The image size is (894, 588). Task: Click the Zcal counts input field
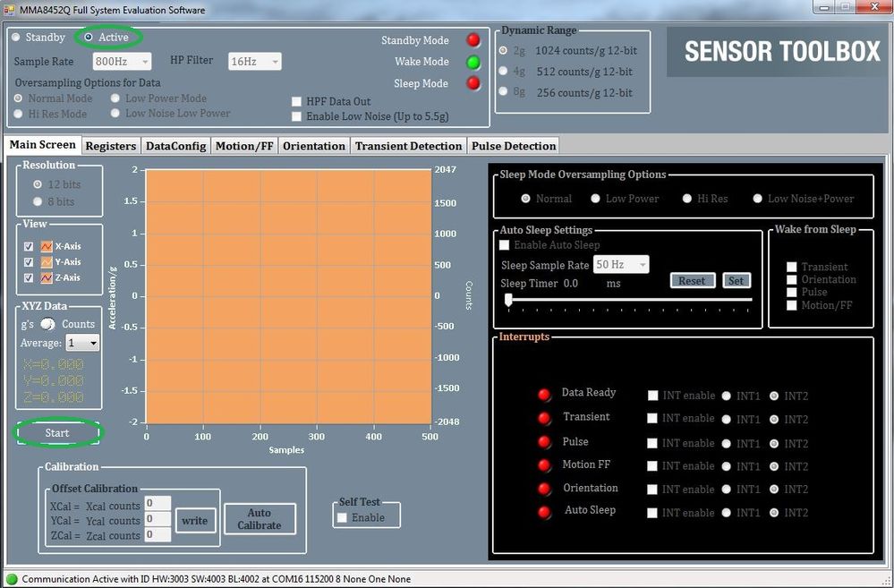[x=158, y=534]
